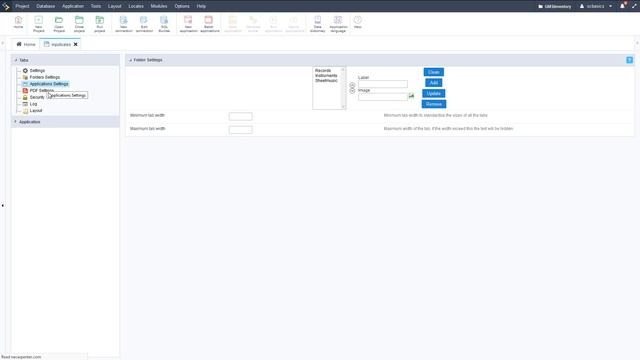Viewport: 640px width, 360px height.
Task: Click the New application toolbar icon
Action: coord(188,24)
